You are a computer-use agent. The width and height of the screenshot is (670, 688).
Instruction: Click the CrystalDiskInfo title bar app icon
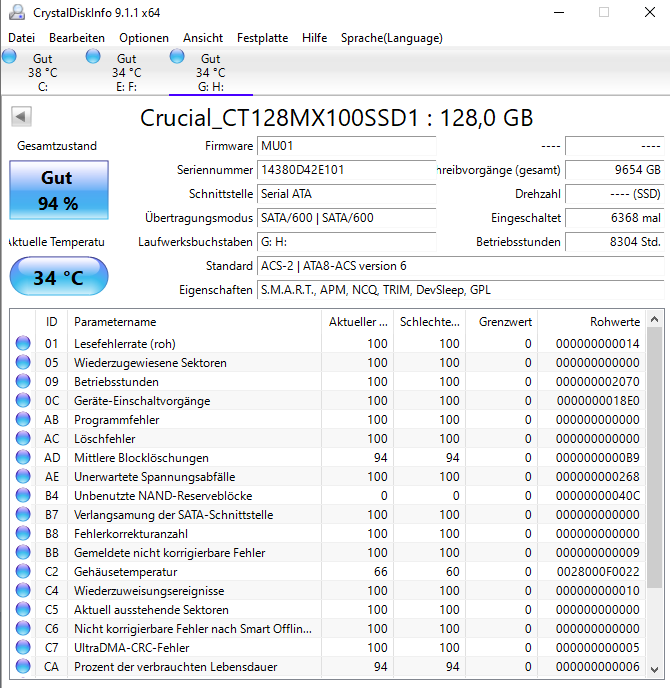[x=17, y=12]
